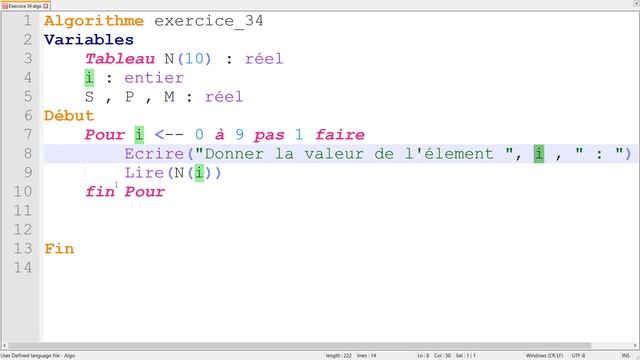640x360 pixels.
Task: Click line number 14 in the margin
Action: tap(22, 267)
